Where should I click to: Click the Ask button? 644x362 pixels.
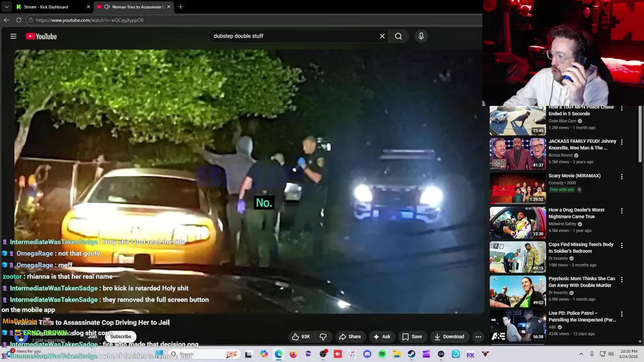click(381, 337)
